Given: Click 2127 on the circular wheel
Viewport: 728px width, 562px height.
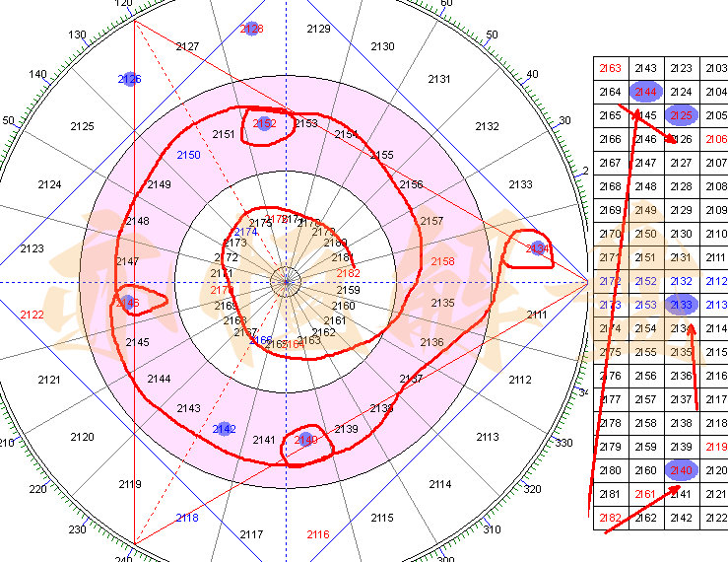Looking at the screenshot, I should coord(187,46).
